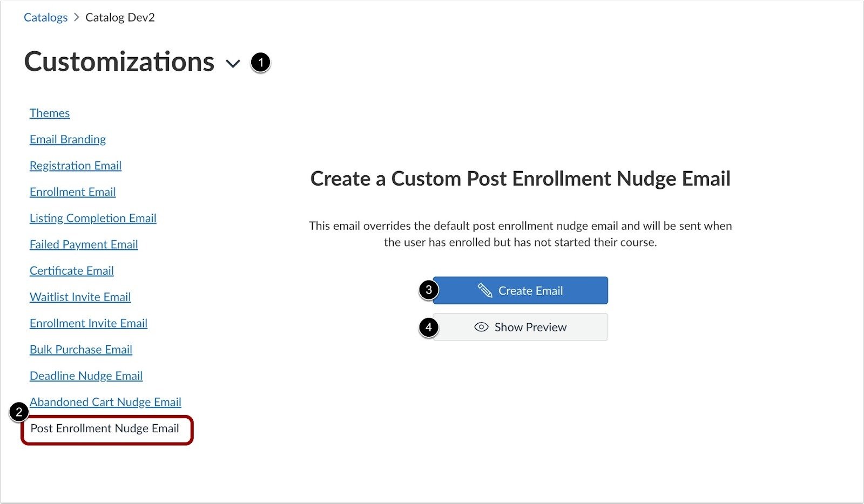Click the Listing Completion Email link
This screenshot has height=504, width=864.
[92, 218]
